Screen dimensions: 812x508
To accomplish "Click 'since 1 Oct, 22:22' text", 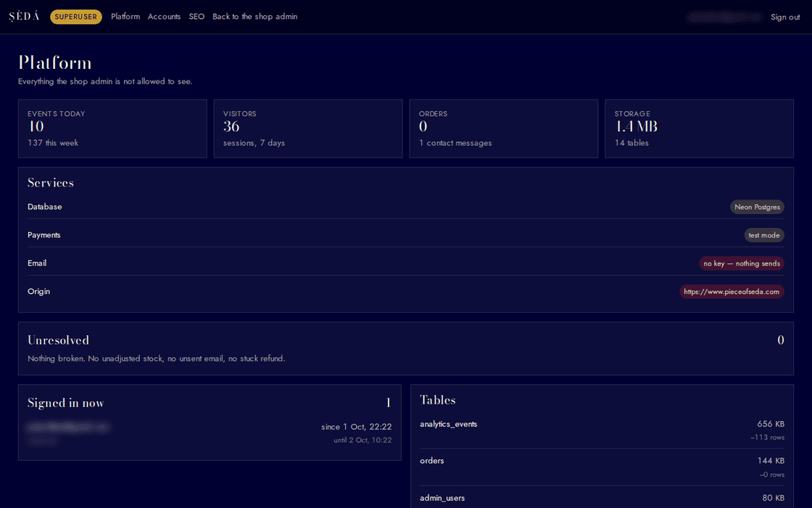I will (x=356, y=427).
